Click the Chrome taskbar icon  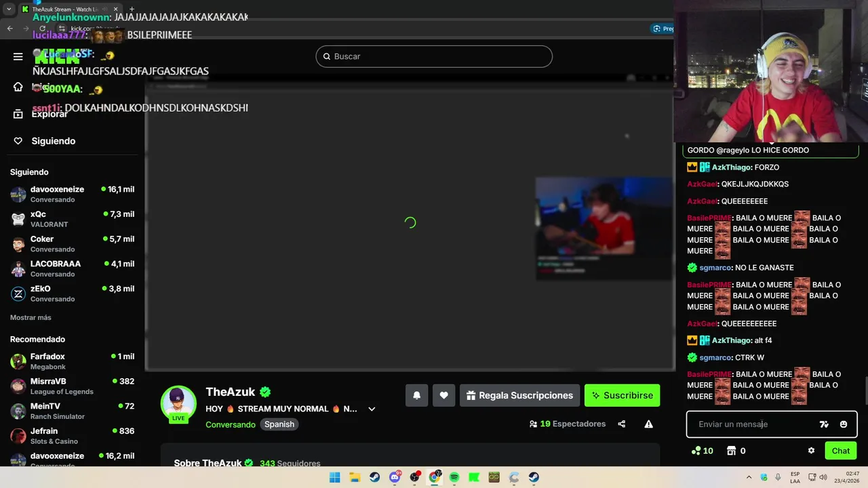(x=435, y=477)
